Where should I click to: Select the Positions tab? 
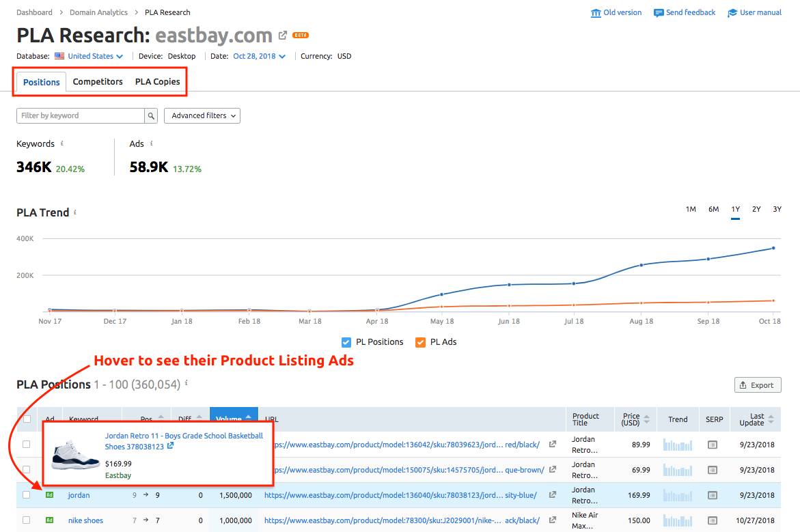coord(41,82)
